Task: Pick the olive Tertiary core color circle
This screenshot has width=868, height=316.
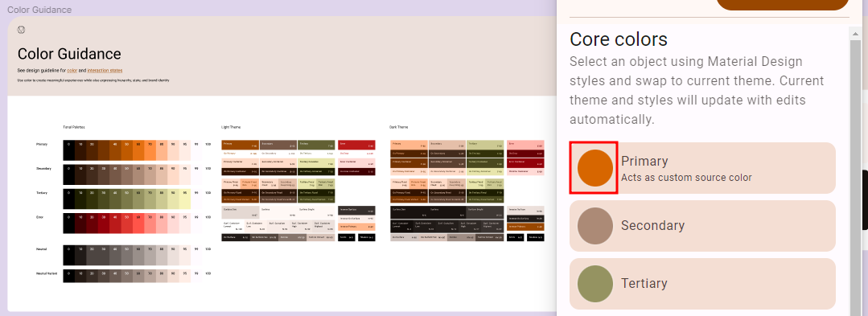Action: 595,284
